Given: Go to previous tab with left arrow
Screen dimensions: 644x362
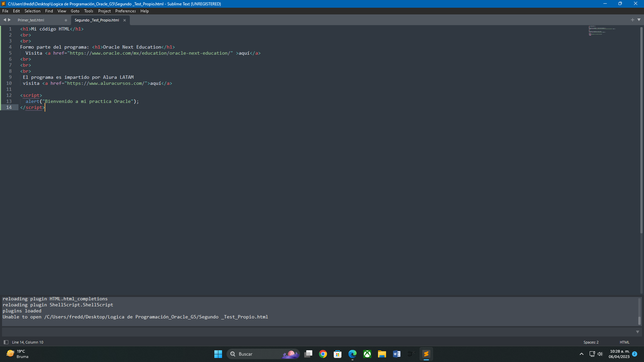Looking at the screenshot, I should (x=5, y=20).
